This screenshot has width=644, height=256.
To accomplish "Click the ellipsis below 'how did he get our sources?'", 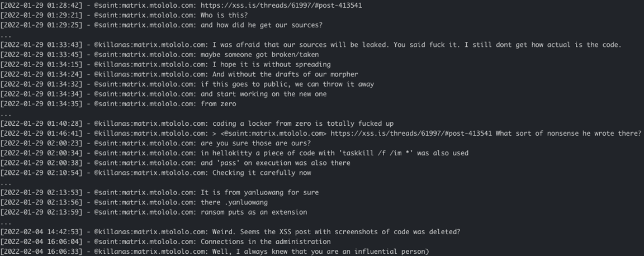I will [x=6, y=35].
